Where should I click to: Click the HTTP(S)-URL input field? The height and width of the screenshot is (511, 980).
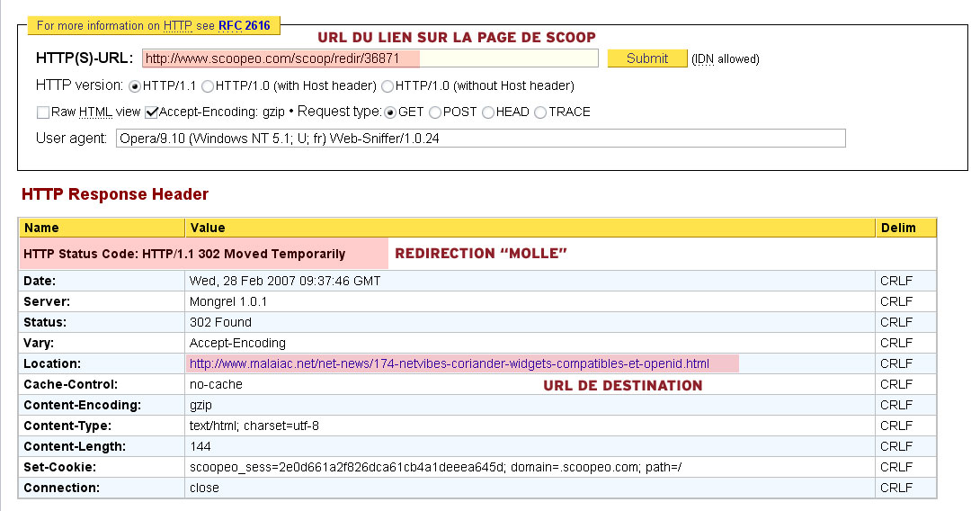370,58
